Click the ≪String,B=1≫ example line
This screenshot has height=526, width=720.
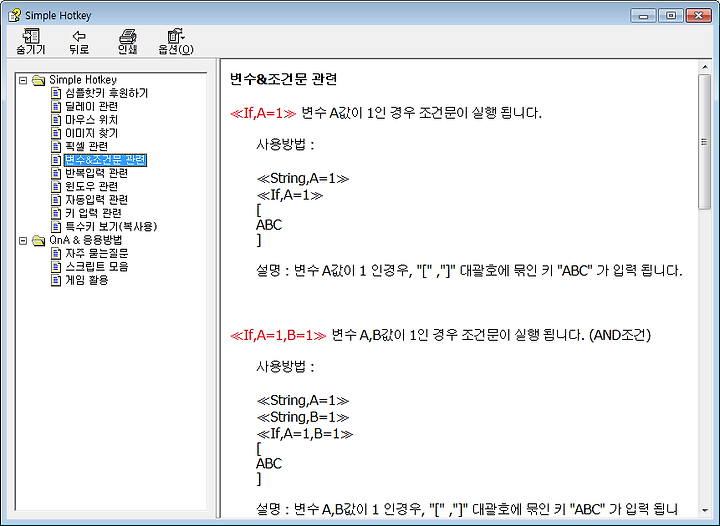(303, 417)
